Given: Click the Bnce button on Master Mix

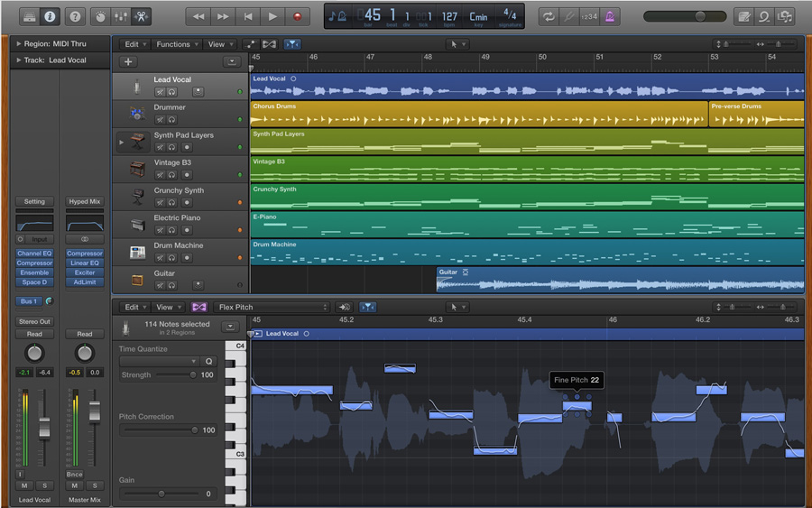Looking at the screenshot, I should pyautogui.click(x=74, y=474).
